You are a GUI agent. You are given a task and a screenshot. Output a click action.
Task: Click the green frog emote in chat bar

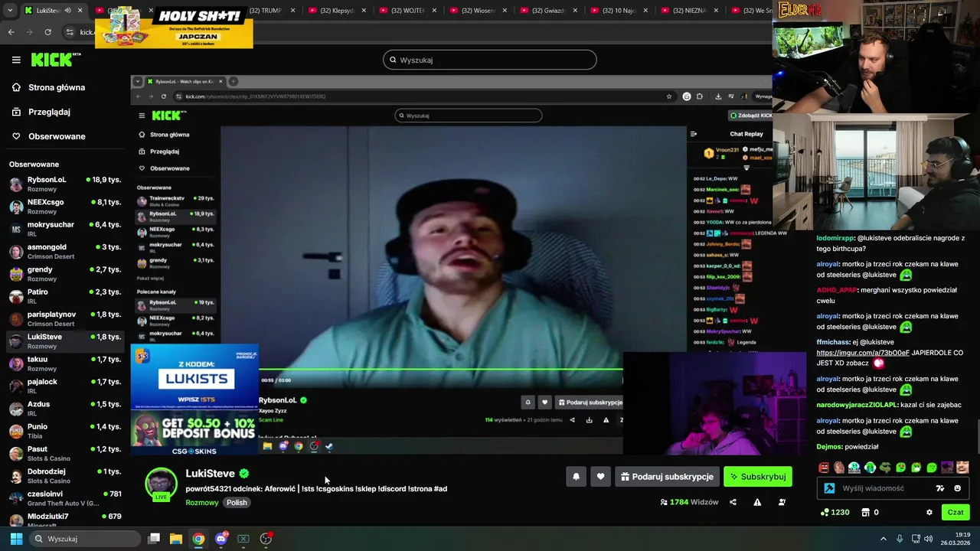click(x=885, y=468)
